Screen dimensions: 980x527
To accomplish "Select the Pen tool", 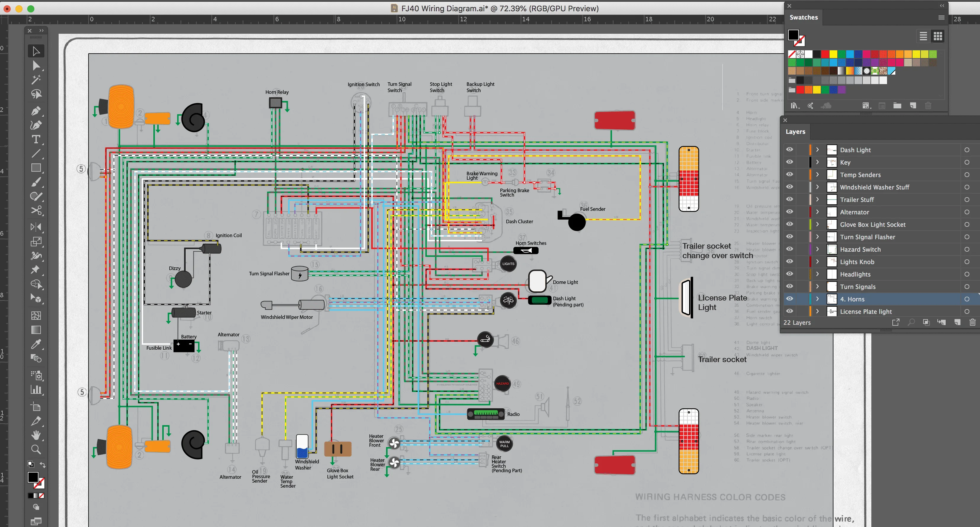I will point(36,111).
